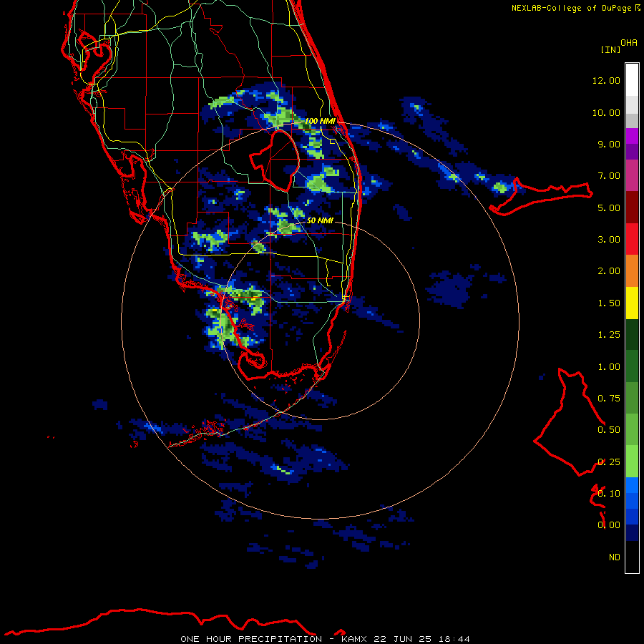
Task: Click the Tampa Bay outline on the map
Action: click(x=94, y=57)
